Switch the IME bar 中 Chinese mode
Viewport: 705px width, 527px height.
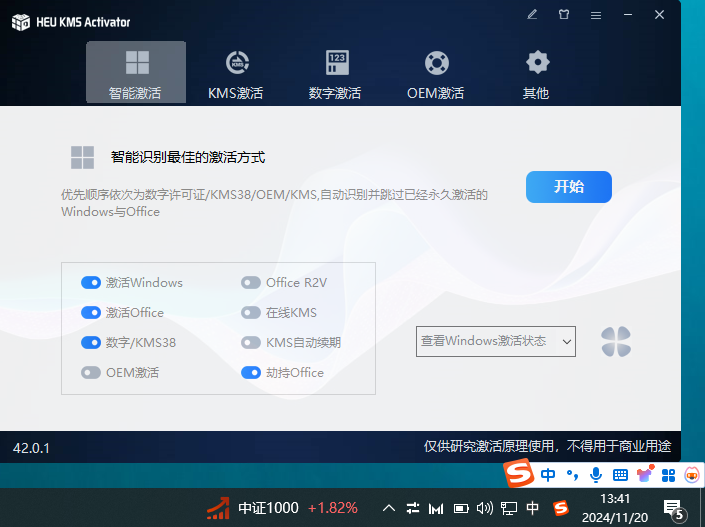tap(548, 475)
